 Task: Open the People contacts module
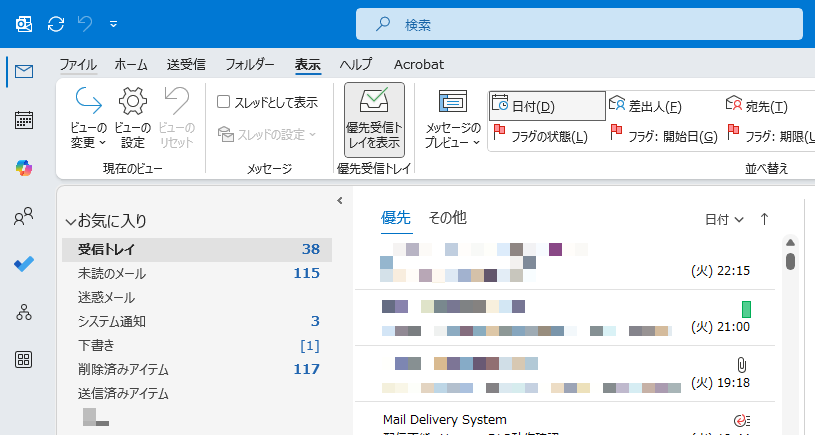(x=24, y=216)
